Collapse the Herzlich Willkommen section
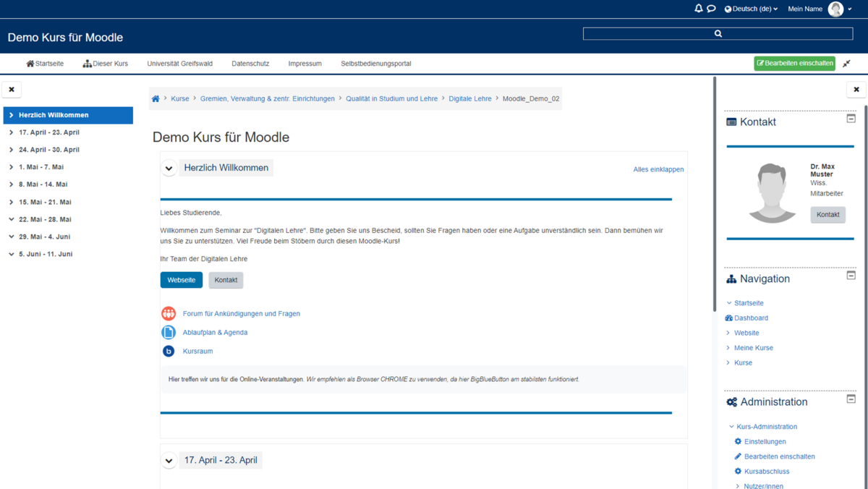 pyautogui.click(x=169, y=169)
